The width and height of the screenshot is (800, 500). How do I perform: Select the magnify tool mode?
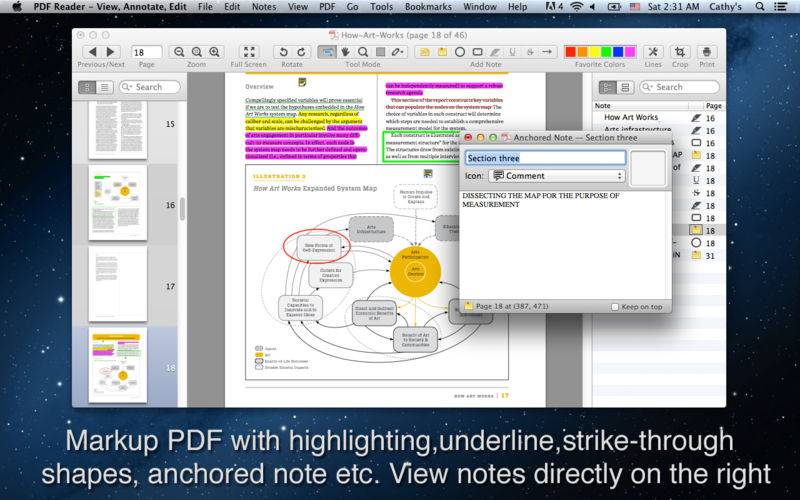(x=363, y=52)
